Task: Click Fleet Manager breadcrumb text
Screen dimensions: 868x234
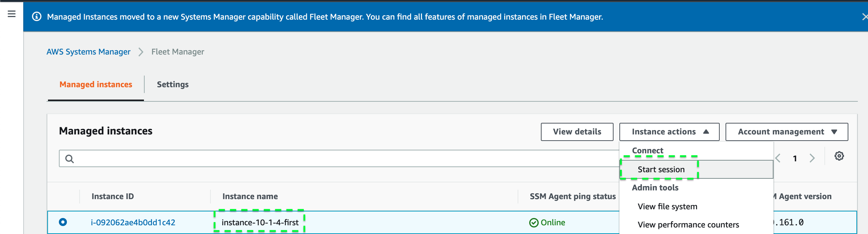Action: pos(178,52)
